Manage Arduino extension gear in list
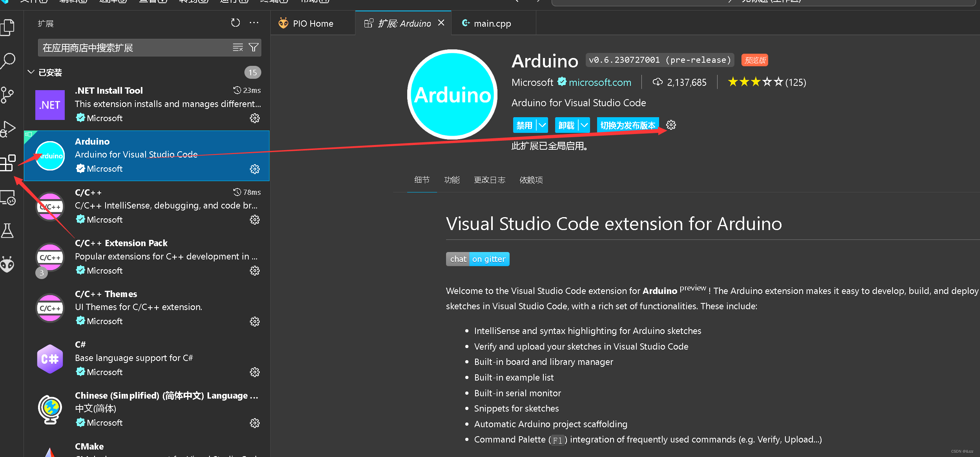 tap(255, 169)
